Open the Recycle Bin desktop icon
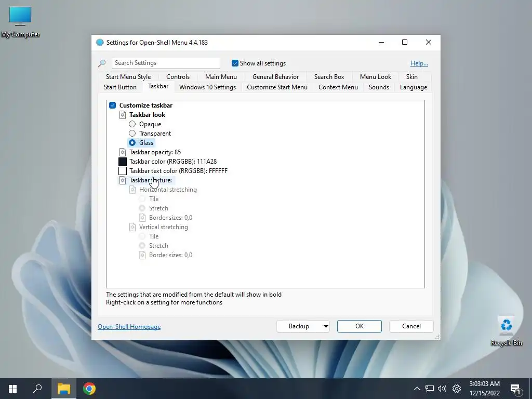The image size is (532, 399). pyautogui.click(x=506, y=331)
